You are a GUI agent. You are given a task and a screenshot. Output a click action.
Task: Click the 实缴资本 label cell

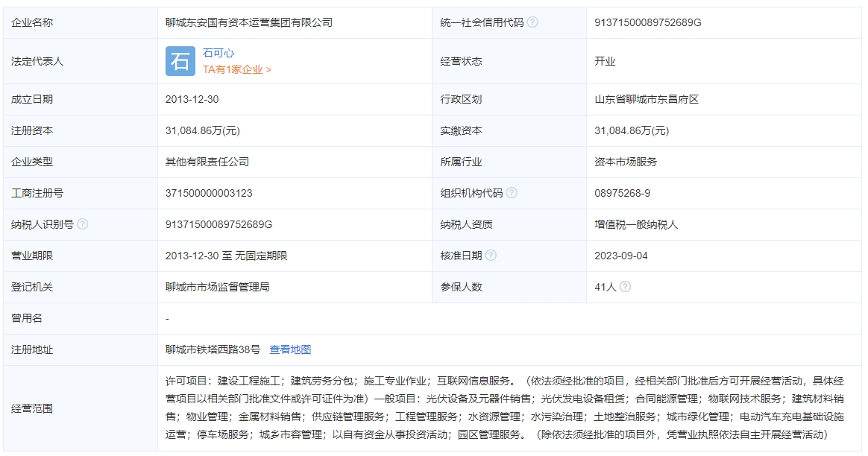509,130
